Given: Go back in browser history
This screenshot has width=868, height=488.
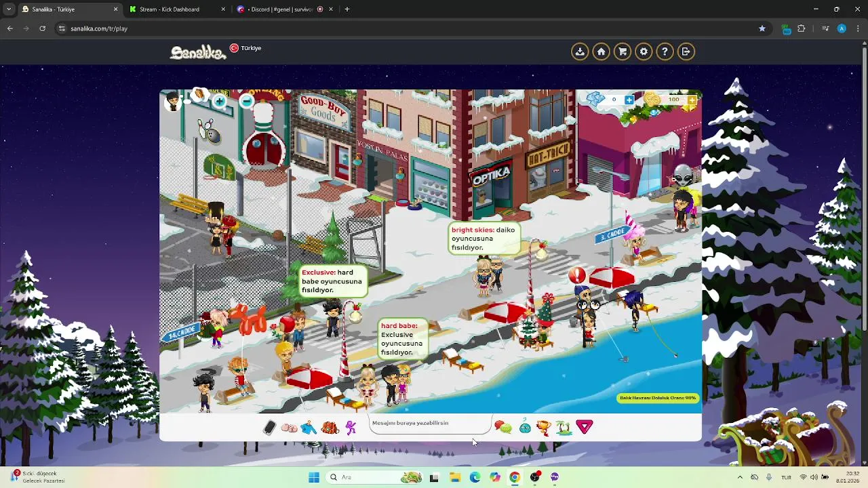Looking at the screenshot, I should 9,28.
